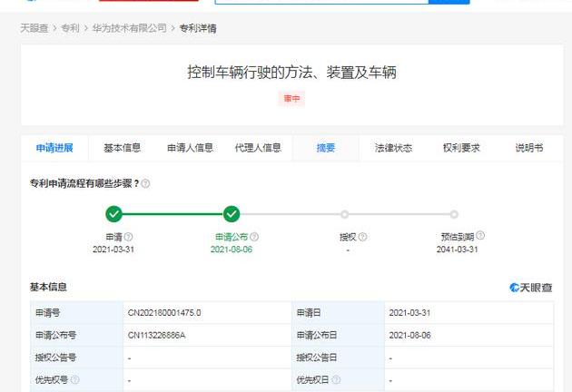Click the 天眼查 logo in 基本信息 section
Image resolution: width=572 pixels, height=392 pixels.
coord(531,288)
